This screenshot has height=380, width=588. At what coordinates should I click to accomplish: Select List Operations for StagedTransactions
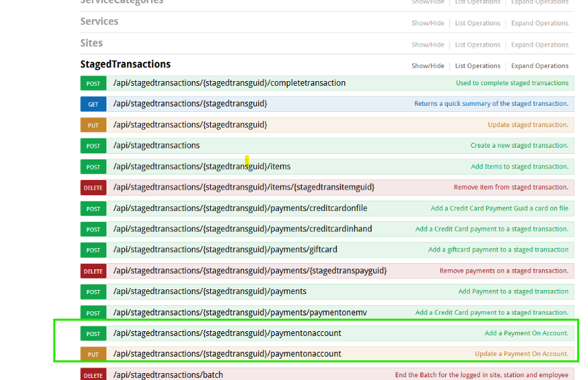pyautogui.click(x=477, y=66)
